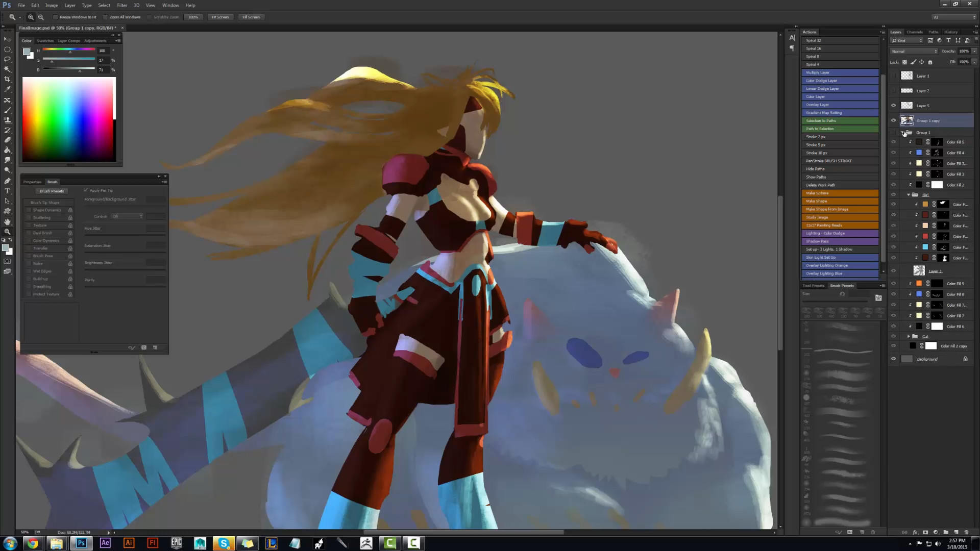Select the Brush tool

tap(7, 110)
